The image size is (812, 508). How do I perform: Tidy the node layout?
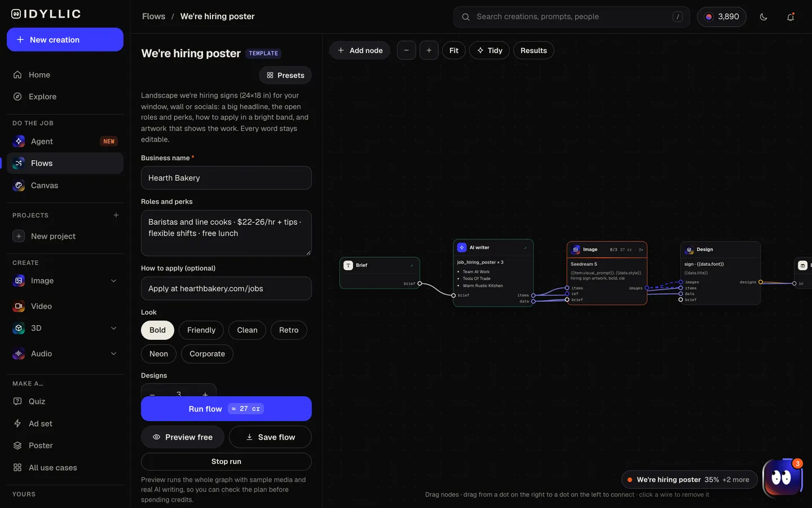489,50
